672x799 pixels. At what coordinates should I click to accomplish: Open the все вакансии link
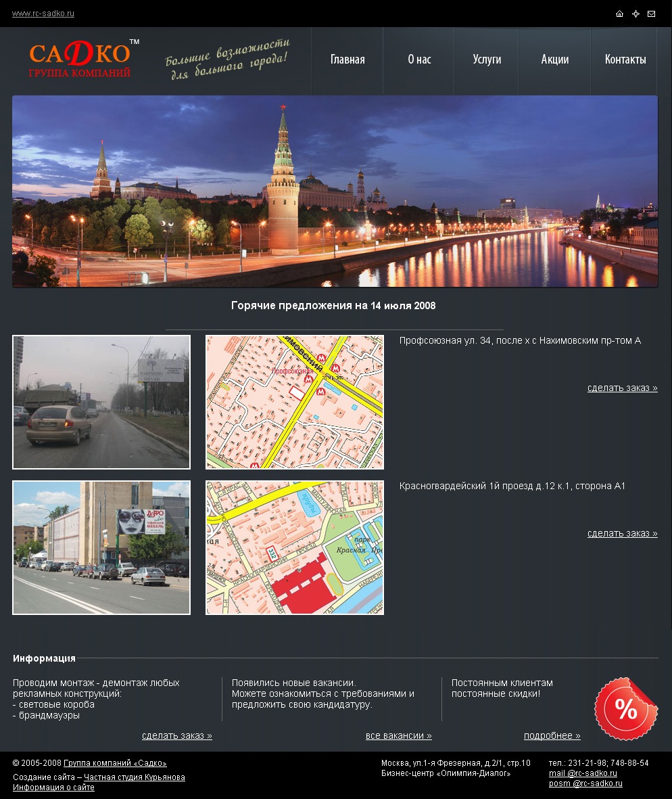(399, 736)
